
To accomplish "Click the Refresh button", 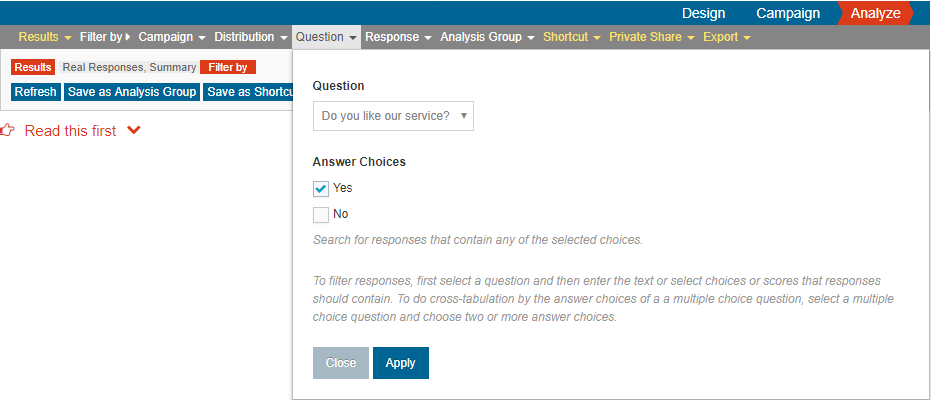I will click(x=36, y=92).
